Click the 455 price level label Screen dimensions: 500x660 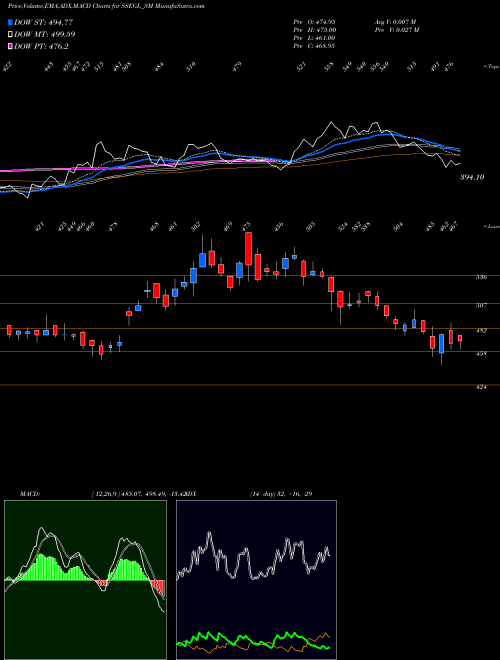(481, 354)
